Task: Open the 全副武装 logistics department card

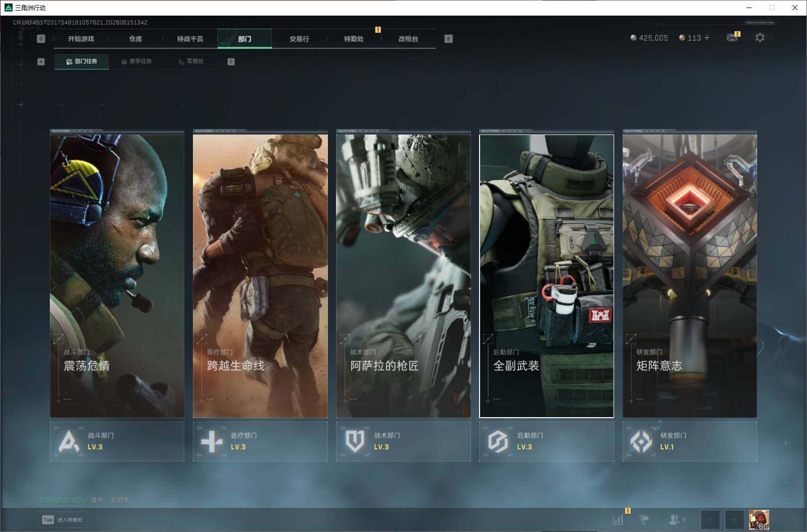Action: click(x=547, y=276)
